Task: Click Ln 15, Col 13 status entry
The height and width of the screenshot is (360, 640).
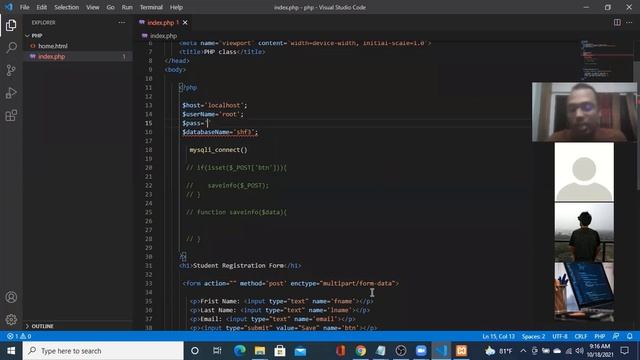Action: [x=498, y=336]
